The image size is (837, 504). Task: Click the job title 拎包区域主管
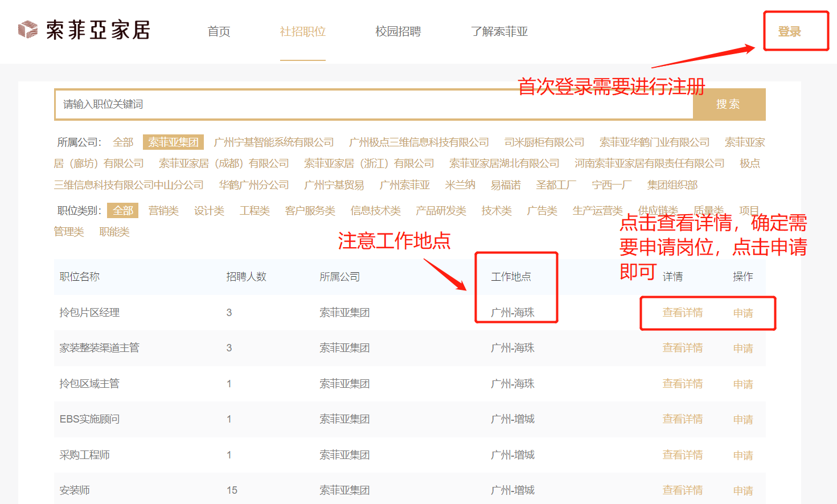pyautogui.click(x=89, y=384)
